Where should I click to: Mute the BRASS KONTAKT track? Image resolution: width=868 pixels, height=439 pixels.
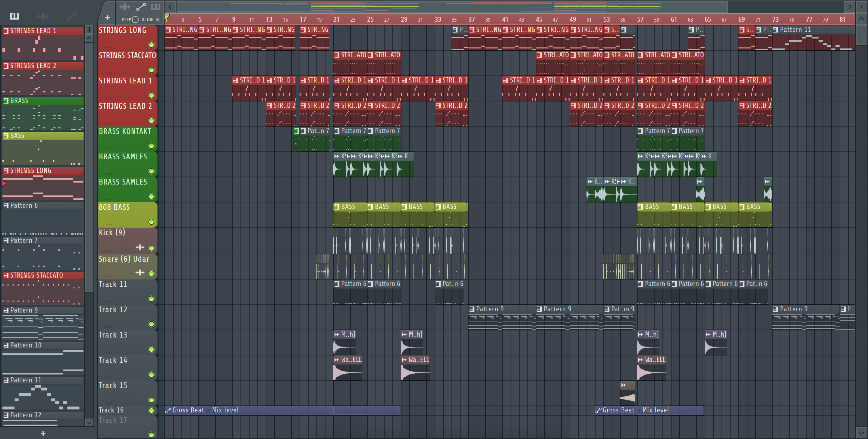point(151,146)
